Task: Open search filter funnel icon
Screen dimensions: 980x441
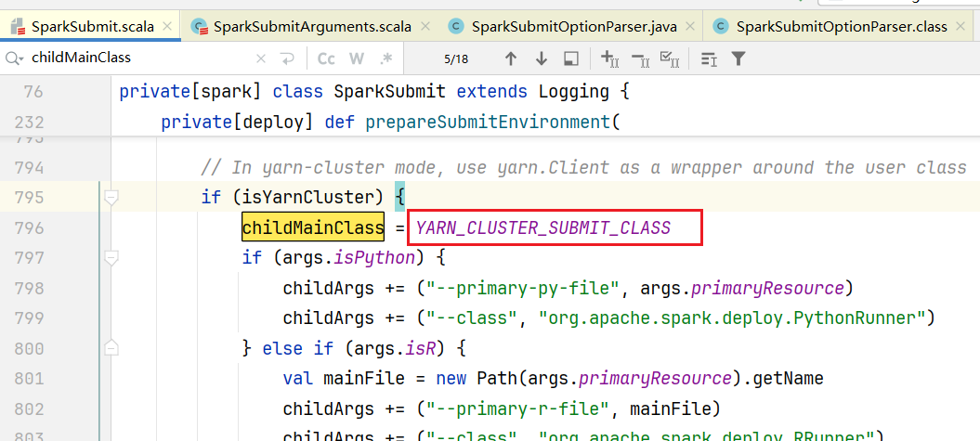Action: [x=738, y=58]
